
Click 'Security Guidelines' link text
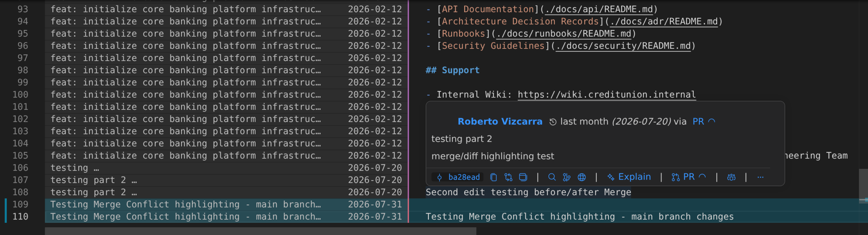(x=493, y=46)
